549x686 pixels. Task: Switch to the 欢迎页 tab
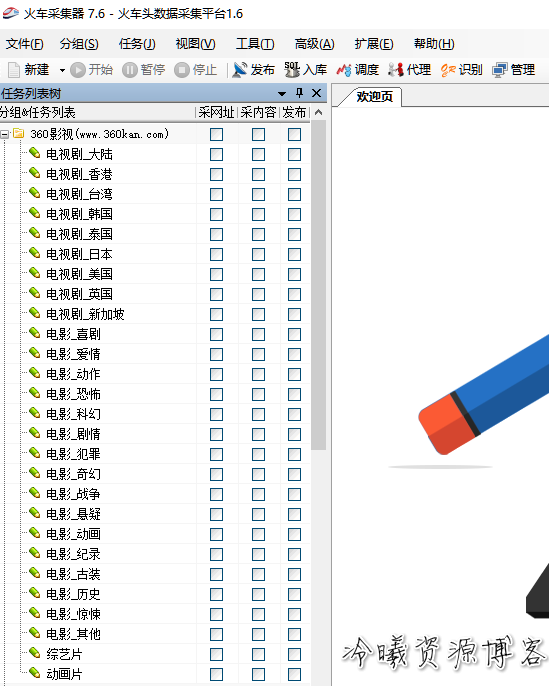click(x=374, y=96)
